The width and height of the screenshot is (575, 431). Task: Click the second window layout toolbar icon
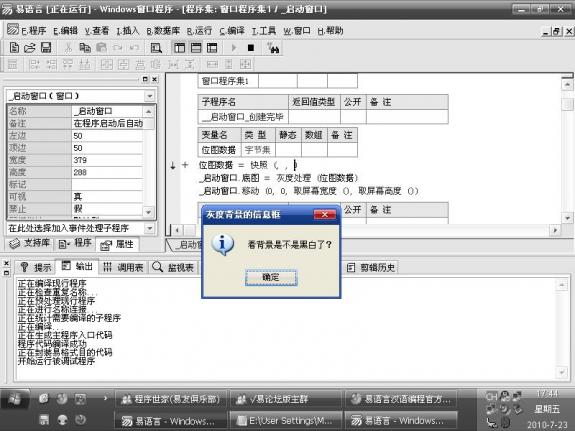click(196, 48)
